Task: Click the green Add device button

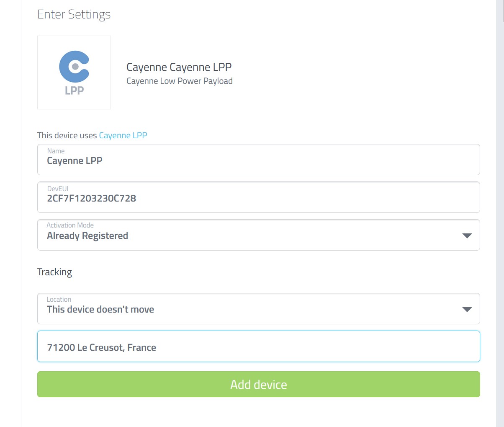Action: click(x=258, y=384)
